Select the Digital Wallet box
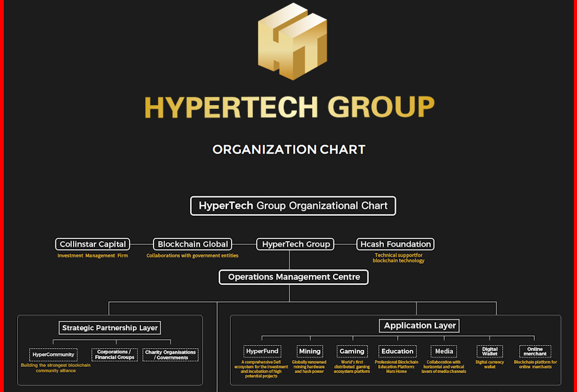The width and height of the screenshot is (577, 392). tap(490, 351)
